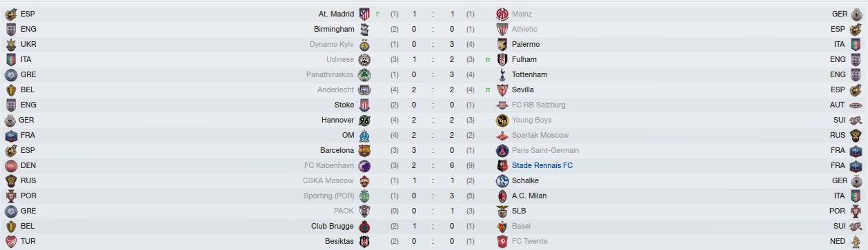868x250 pixels.
Task: Click the Schalke club crest
Action: (x=502, y=180)
